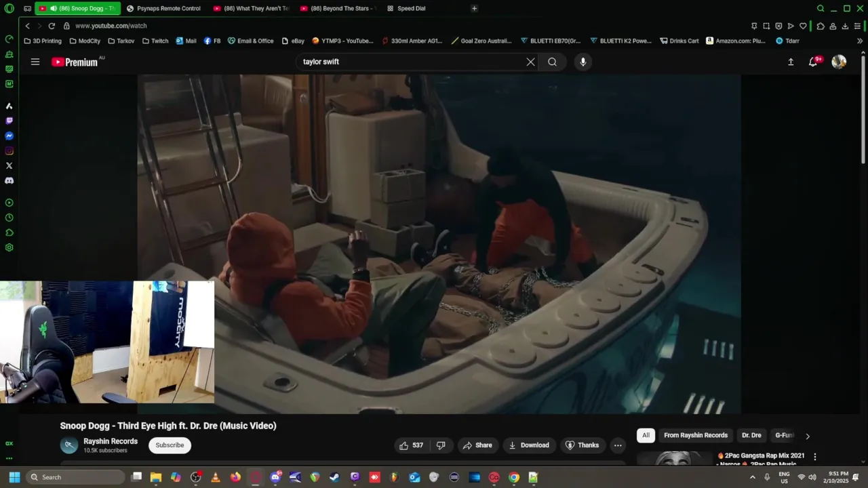The height and width of the screenshot is (488, 868).
Task: Open Rayshin Records channel name link
Action: click(x=111, y=441)
